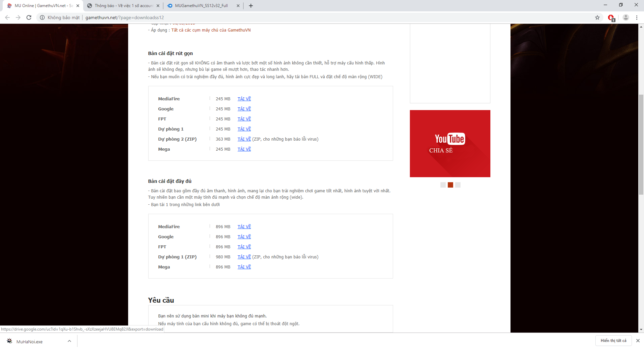Close the downloads bar
This screenshot has width=644, height=349.
(638, 341)
